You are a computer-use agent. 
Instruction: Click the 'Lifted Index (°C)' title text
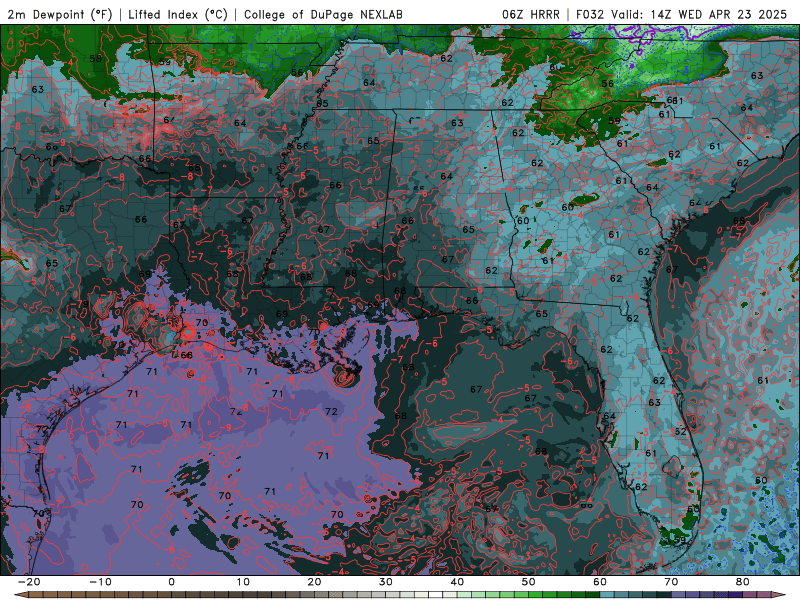pos(178,14)
